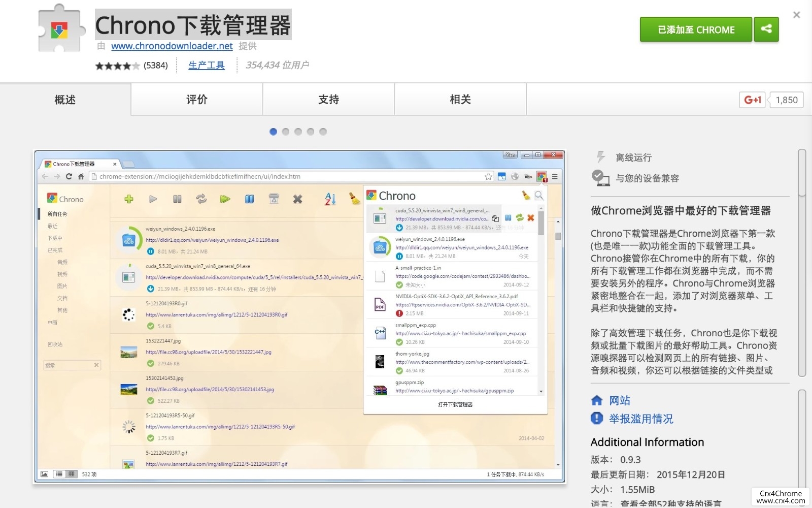
Task: Click the home icon in screenshot browser toolbar
Action: [x=81, y=176]
